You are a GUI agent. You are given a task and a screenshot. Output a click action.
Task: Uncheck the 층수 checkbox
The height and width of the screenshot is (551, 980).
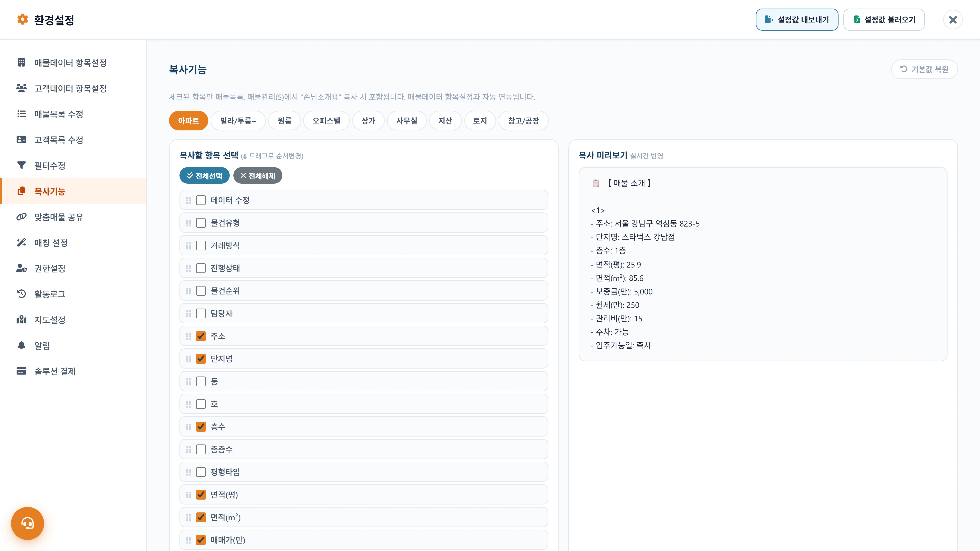(201, 427)
